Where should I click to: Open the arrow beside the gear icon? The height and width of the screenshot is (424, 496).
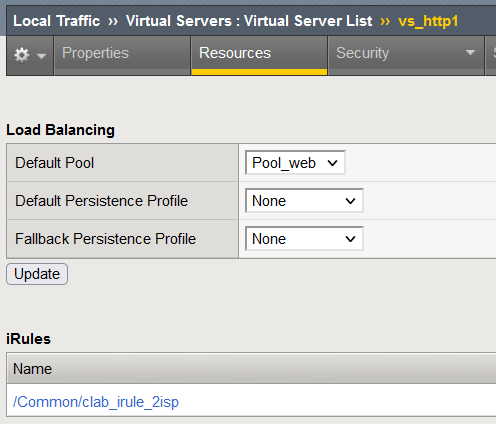(x=42, y=56)
